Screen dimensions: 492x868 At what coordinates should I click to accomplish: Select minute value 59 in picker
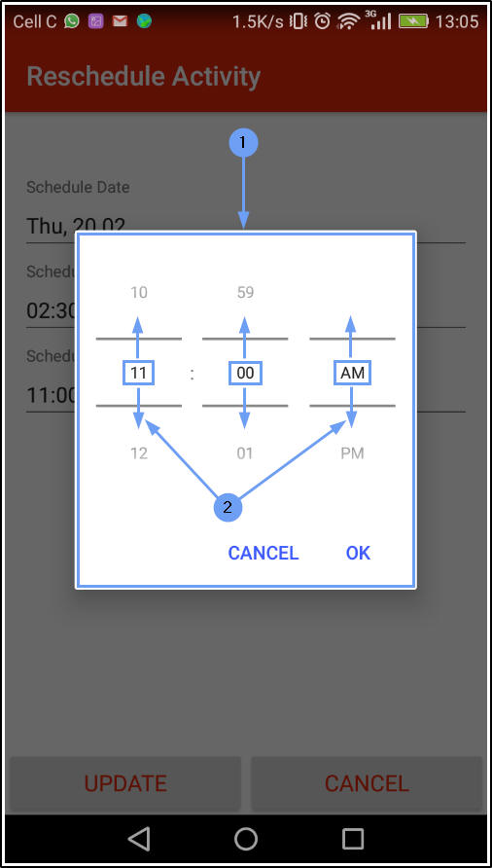click(245, 292)
